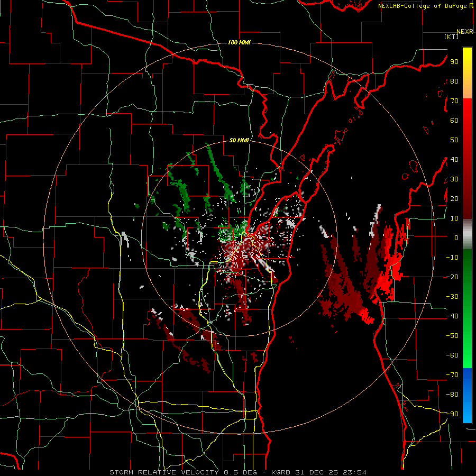
Task: Click the STORM RELATIVE VELOCITY caption text
Action: (x=163, y=472)
